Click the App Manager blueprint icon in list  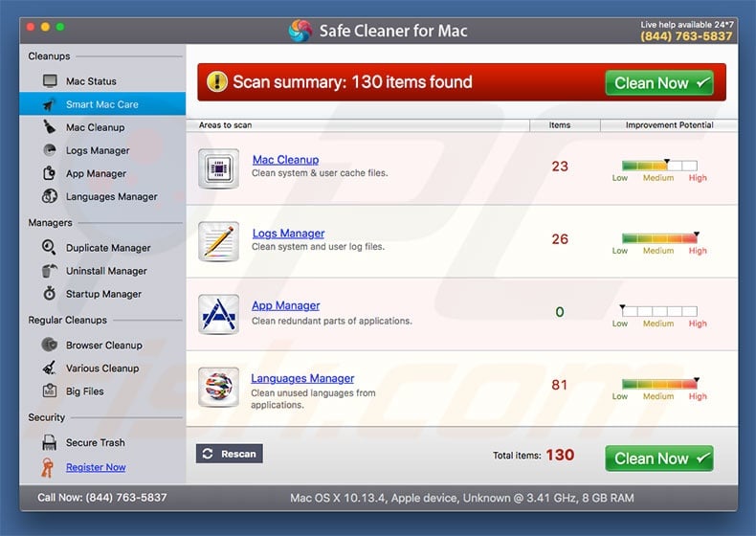click(x=218, y=314)
